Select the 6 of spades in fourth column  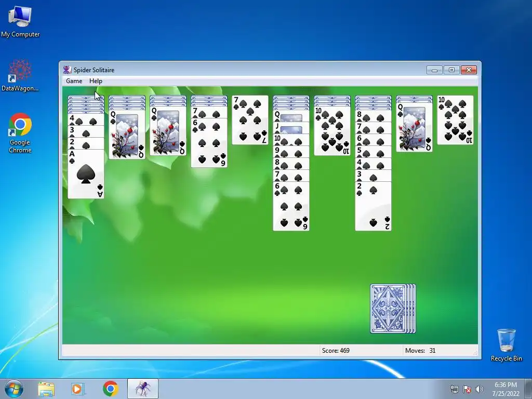[x=209, y=143]
